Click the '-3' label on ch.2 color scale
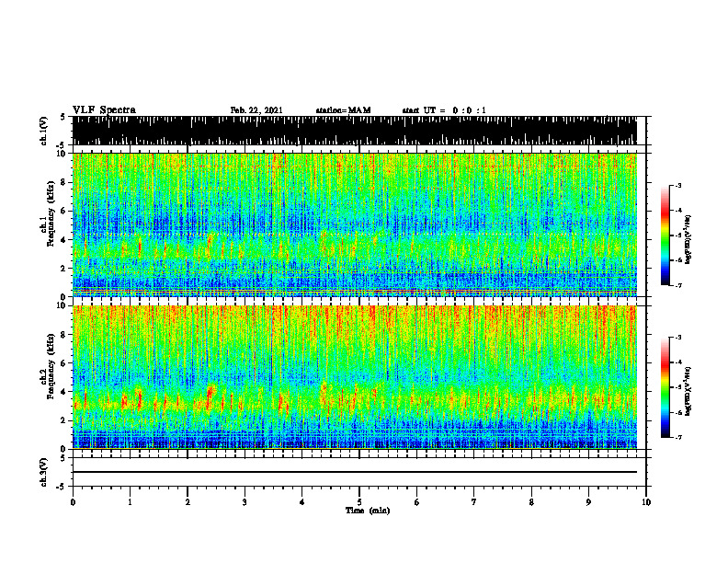Screen dimensions: 728x563 (677, 338)
